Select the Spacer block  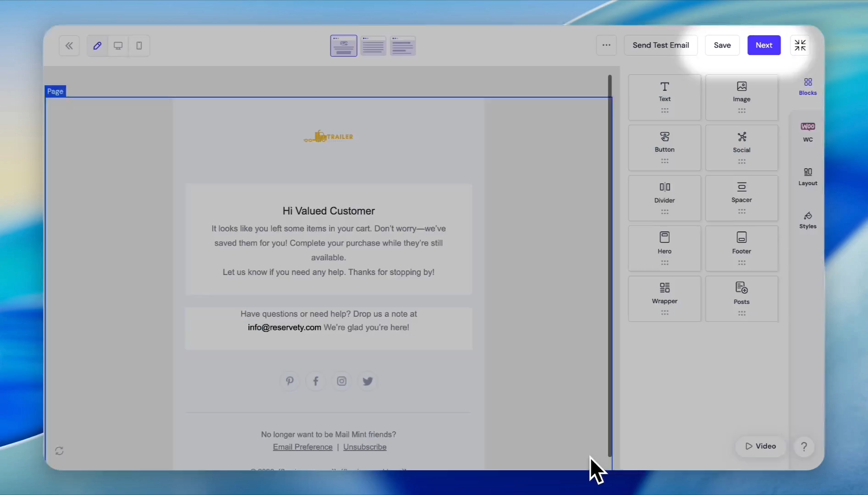click(x=742, y=198)
